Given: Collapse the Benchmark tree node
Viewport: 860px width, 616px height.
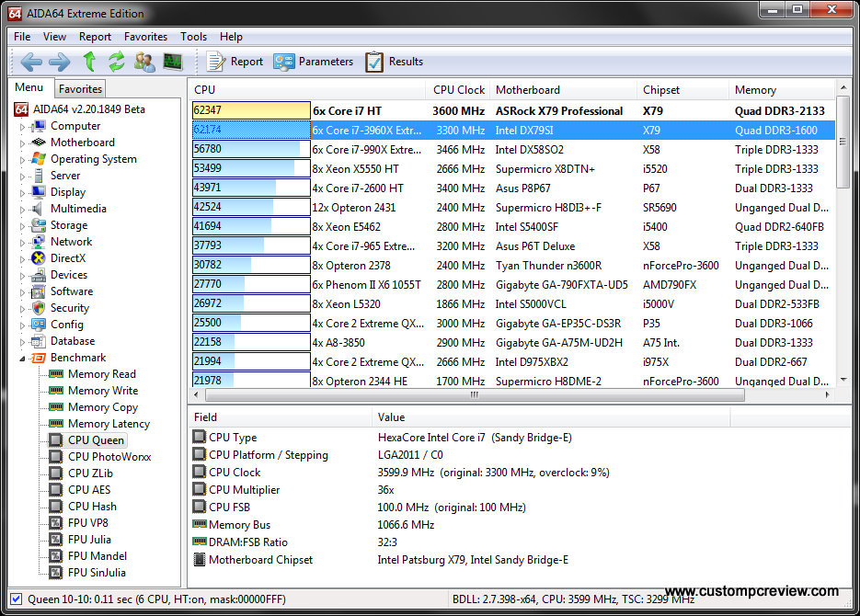Looking at the screenshot, I should pyautogui.click(x=22, y=359).
